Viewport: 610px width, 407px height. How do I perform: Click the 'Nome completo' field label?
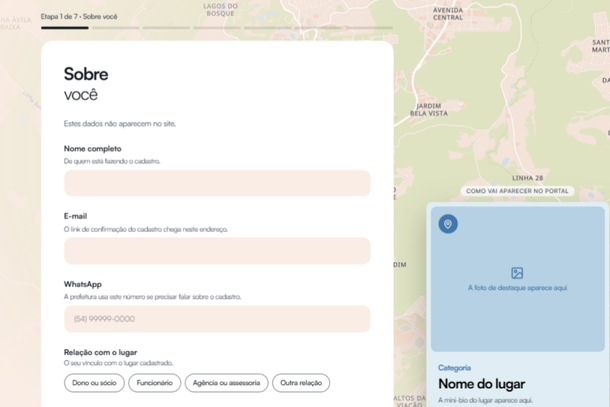pos(93,149)
